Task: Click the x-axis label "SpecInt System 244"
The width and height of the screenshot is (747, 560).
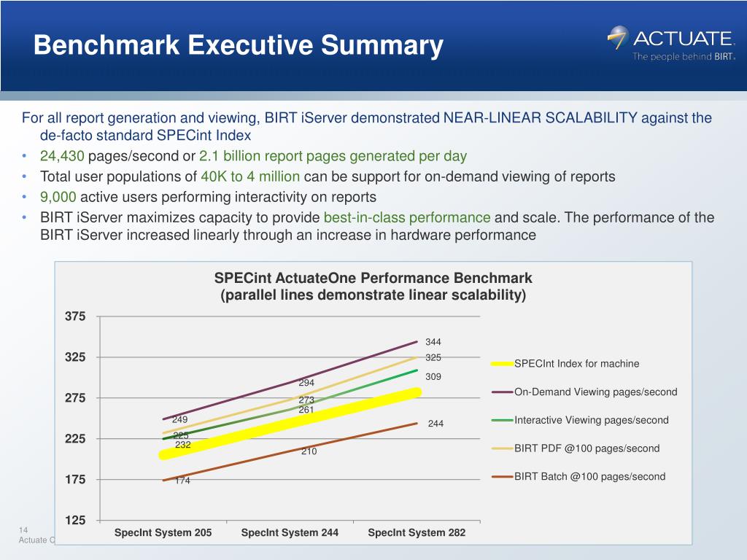Action: (290, 533)
